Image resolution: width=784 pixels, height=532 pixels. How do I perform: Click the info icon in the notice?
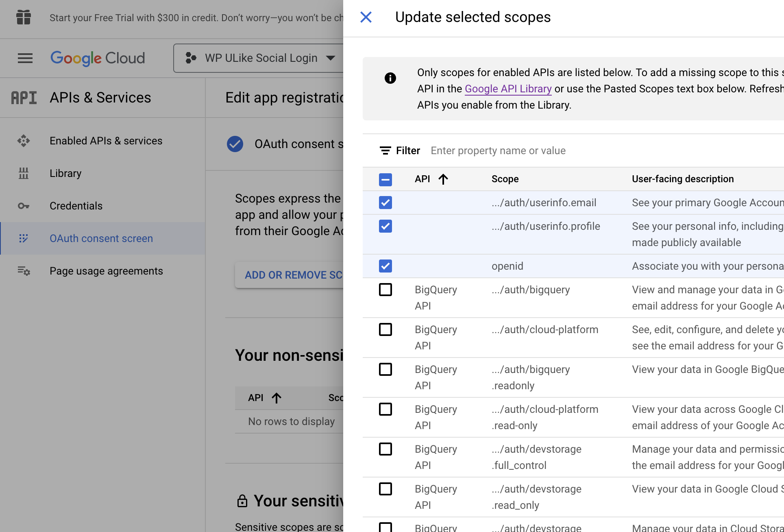click(x=390, y=78)
